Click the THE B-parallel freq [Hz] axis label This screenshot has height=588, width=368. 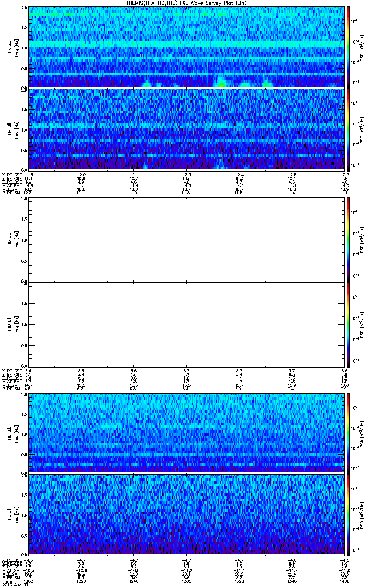(x=16, y=514)
